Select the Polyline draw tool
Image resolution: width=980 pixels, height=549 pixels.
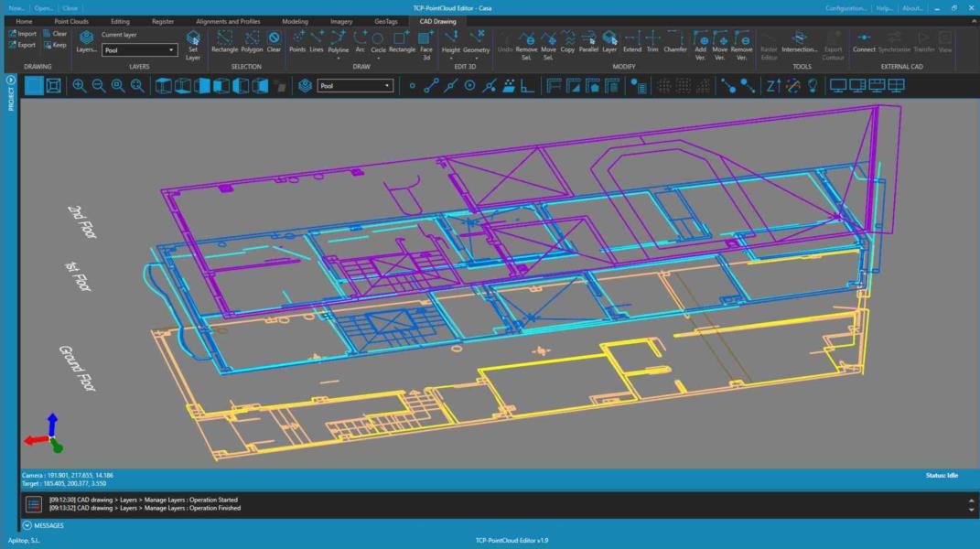(339, 42)
